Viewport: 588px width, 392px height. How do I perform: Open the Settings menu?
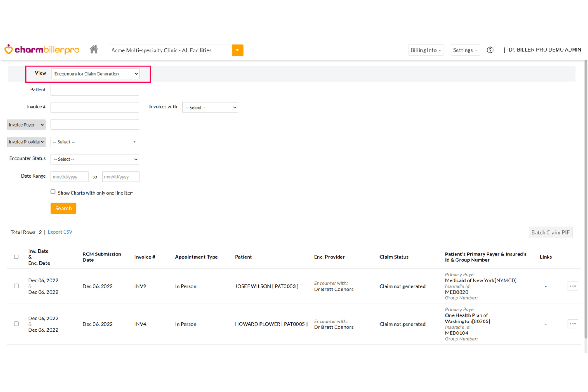(x=465, y=50)
